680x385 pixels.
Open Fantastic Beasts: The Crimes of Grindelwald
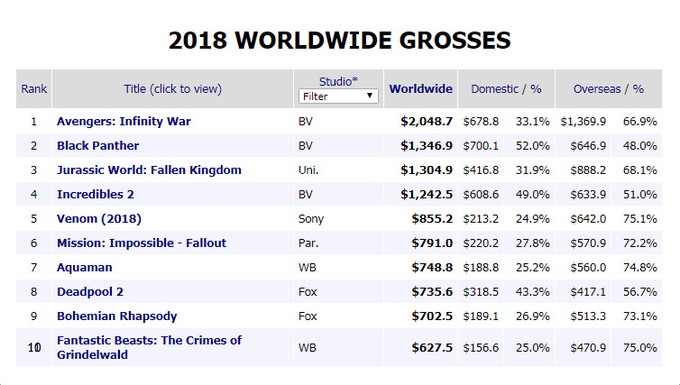click(x=149, y=347)
